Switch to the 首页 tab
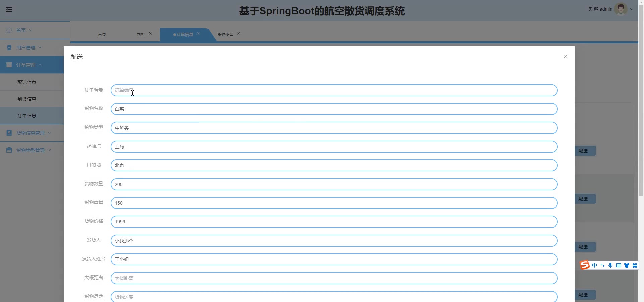 [x=102, y=34]
